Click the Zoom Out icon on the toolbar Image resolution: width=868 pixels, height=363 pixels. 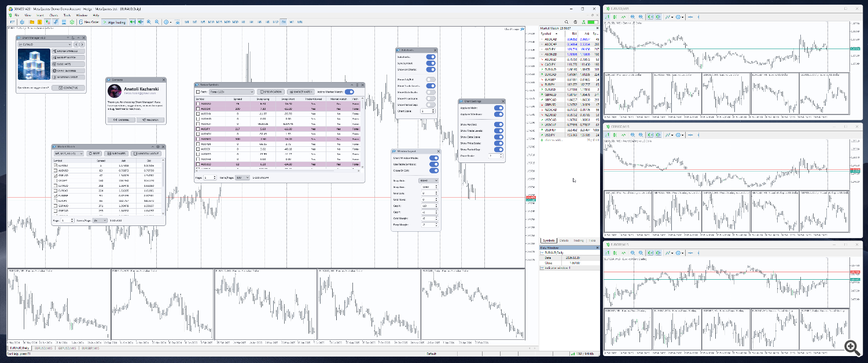click(156, 22)
